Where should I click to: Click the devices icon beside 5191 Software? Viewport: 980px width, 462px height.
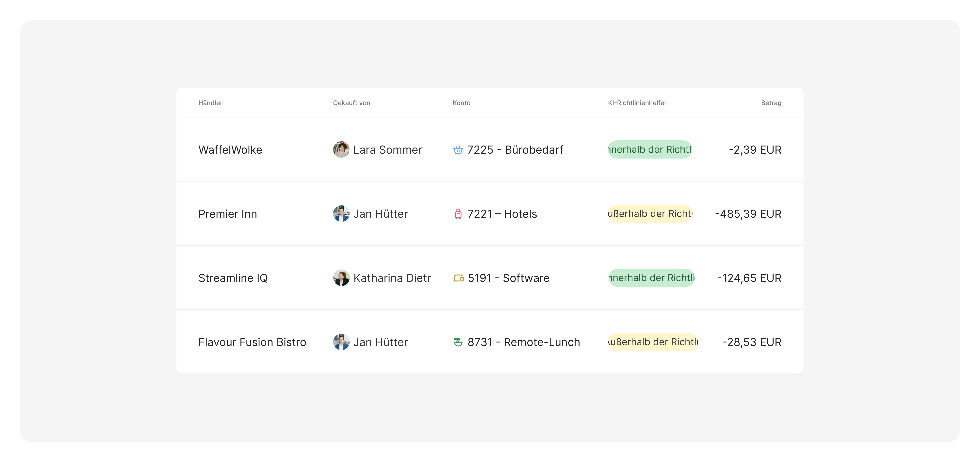(x=458, y=278)
